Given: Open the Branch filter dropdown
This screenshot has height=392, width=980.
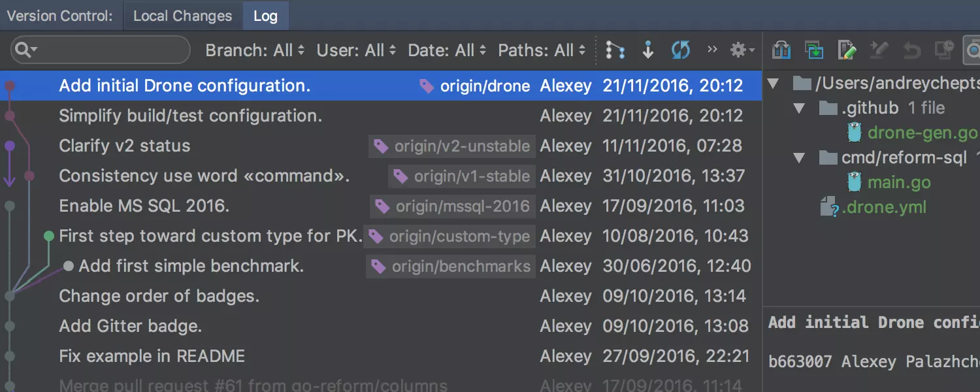Looking at the screenshot, I should coord(255,50).
